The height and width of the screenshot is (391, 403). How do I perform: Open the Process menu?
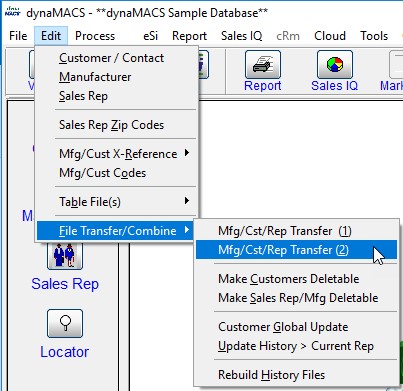click(95, 36)
